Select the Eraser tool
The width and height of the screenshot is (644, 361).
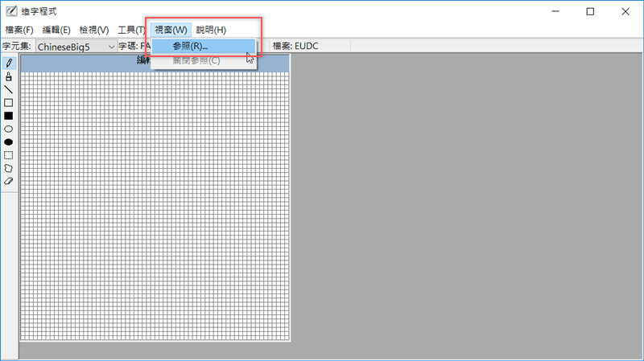tap(9, 182)
